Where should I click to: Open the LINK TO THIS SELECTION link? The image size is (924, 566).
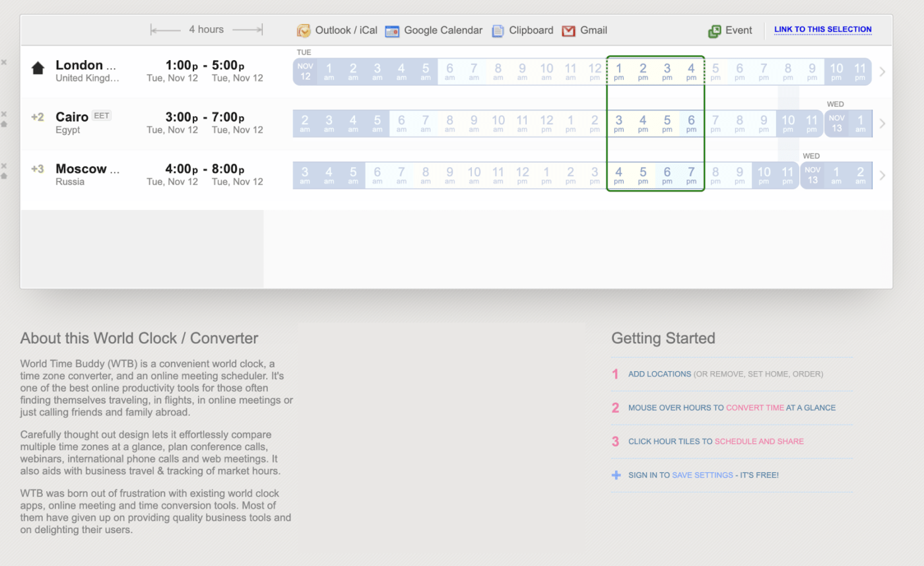coord(823,30)
